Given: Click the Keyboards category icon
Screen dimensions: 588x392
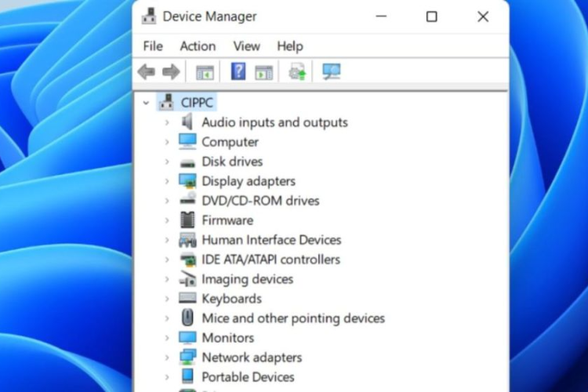Looking at the screenshot, I should (187, 298).
